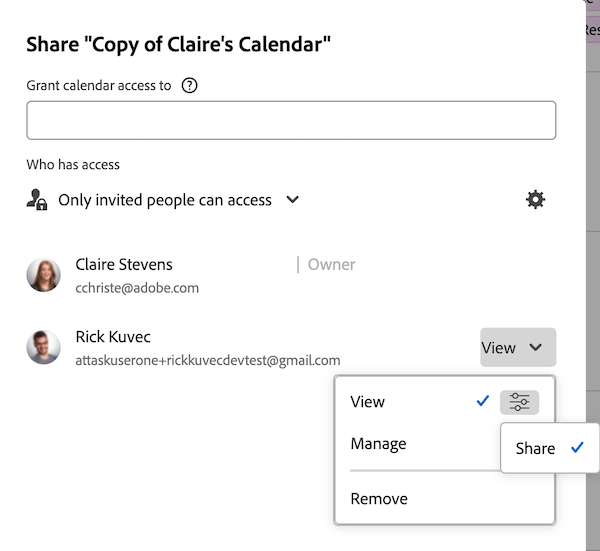The width and height of the screenshot is (600, 551).
Task: Open Rick Kuvec's View permission dropdown
Action: pos(517,348)
